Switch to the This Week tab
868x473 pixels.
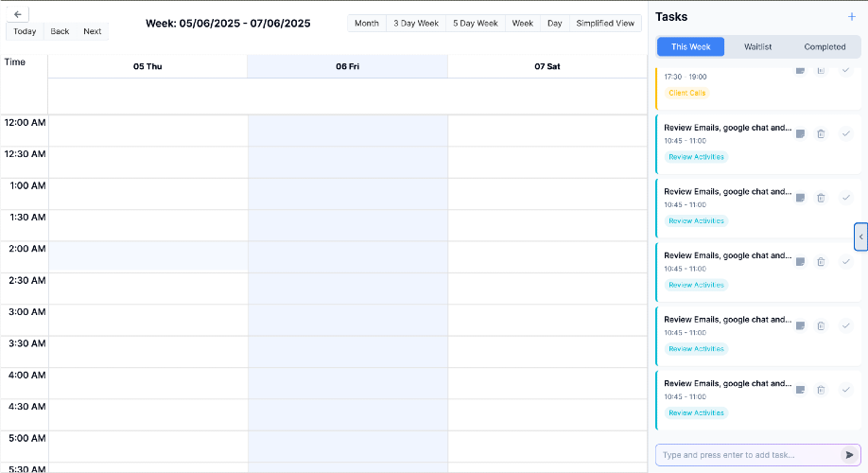(x=690, y=47)
